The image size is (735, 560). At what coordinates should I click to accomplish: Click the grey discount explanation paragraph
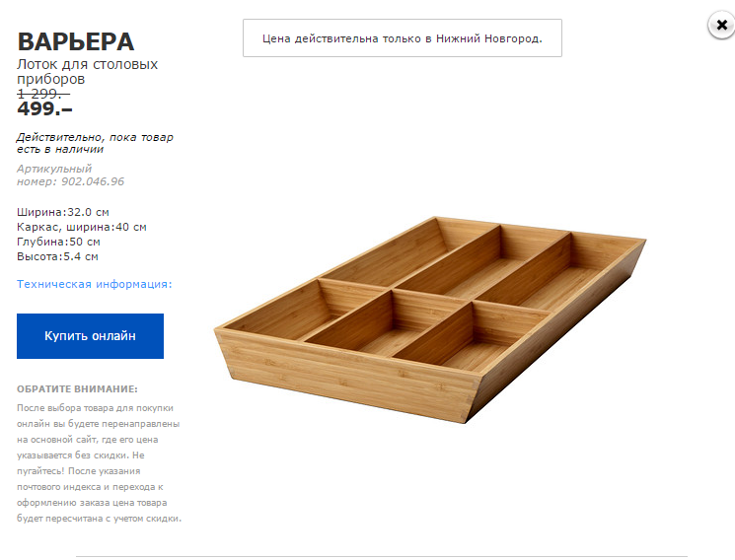pyautogui.click(x=99, y=462)
